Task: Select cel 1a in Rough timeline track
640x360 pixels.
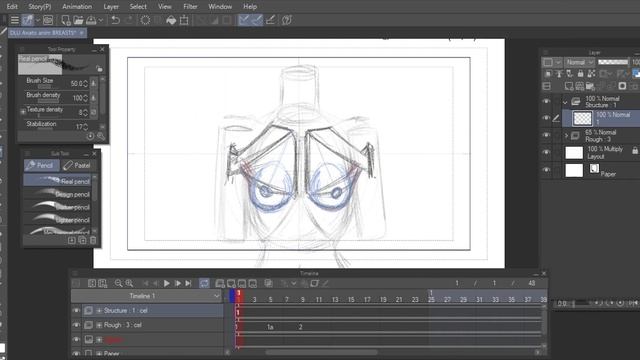Action: 270,327
